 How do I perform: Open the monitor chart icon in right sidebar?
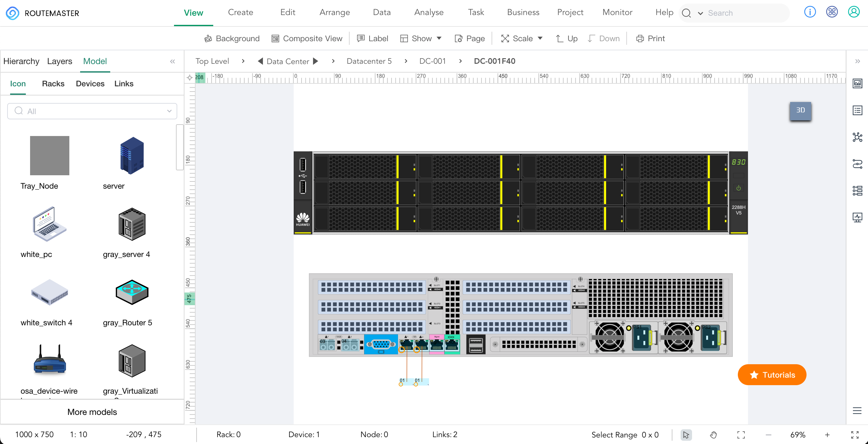(857, 217)
